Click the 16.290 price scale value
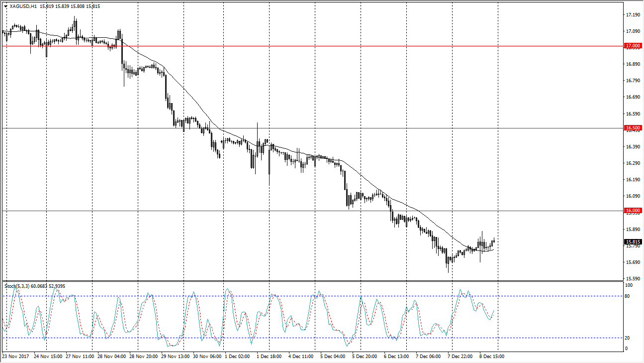The image size is (644, 363). [633, 163]
